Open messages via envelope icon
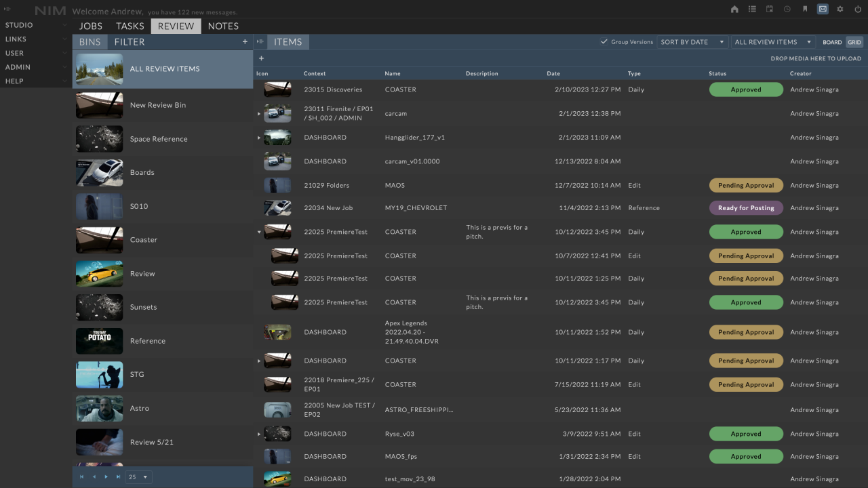The image size is (868, 488). [823, 9]
